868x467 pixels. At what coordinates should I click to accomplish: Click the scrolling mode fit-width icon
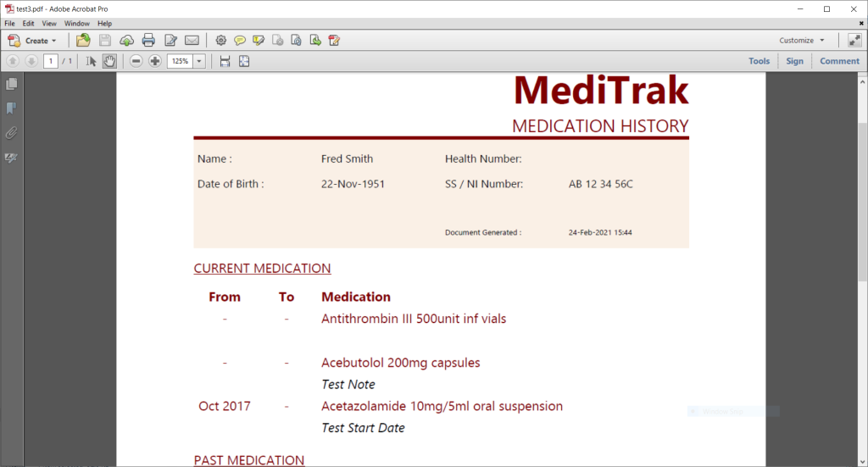(225, 61)
